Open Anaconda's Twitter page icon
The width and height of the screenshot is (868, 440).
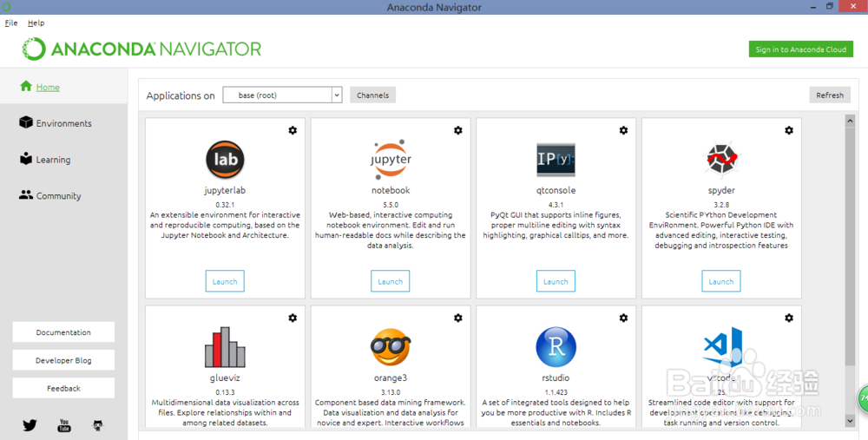pos(30,425)
